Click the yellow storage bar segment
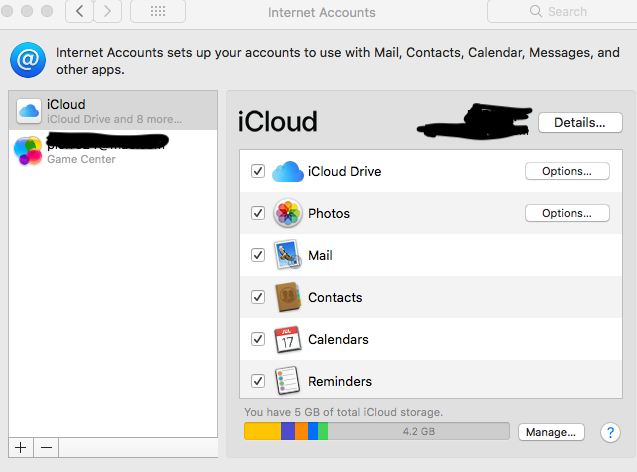This screenshot has height=472, width=637. [262, 431]
